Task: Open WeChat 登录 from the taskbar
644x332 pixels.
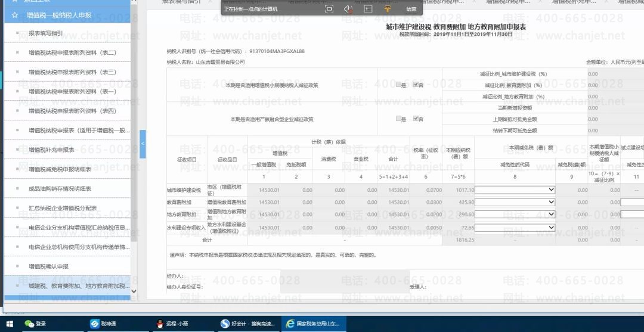Action: click(35, 324)
